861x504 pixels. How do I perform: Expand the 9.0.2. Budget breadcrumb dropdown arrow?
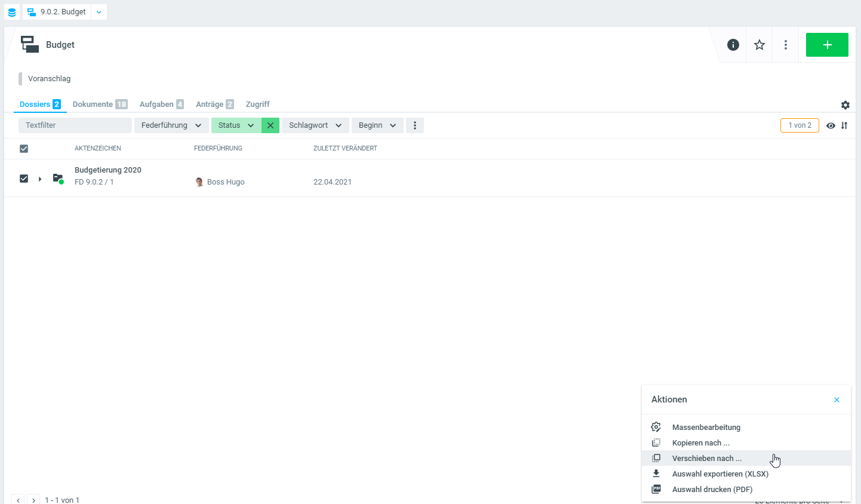99,12
